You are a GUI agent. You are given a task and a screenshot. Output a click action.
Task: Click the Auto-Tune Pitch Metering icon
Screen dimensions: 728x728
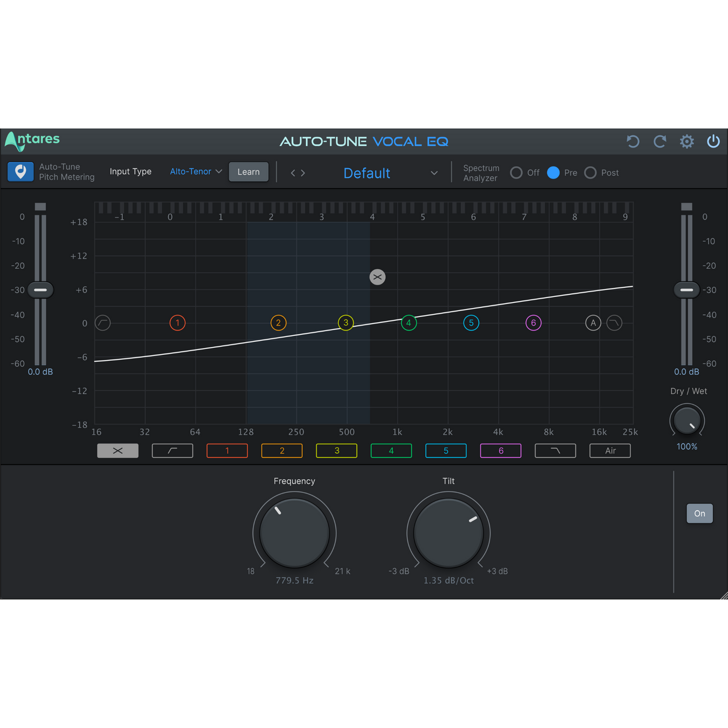pos(20,171)
